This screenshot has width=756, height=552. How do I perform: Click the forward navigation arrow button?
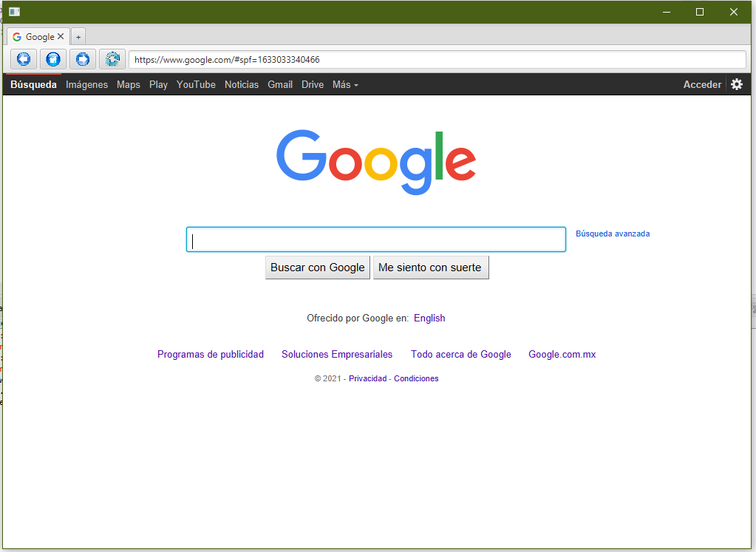click(x=83, y=59)
